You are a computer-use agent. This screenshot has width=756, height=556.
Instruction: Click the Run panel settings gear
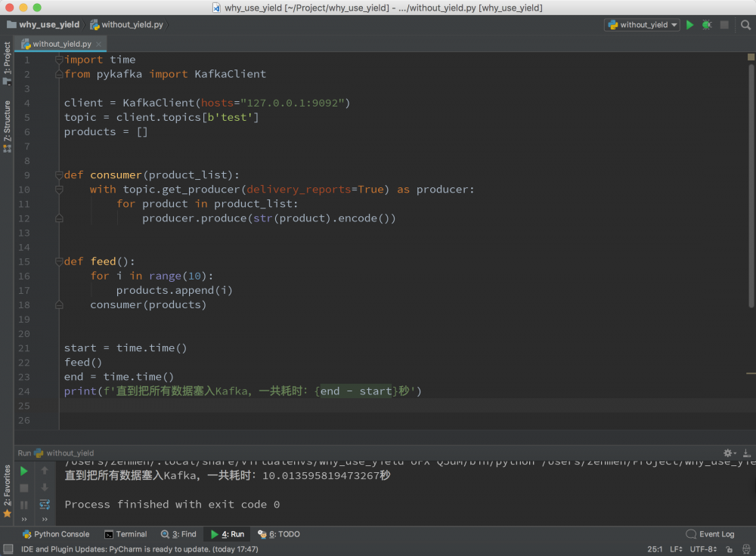point(728,453)
